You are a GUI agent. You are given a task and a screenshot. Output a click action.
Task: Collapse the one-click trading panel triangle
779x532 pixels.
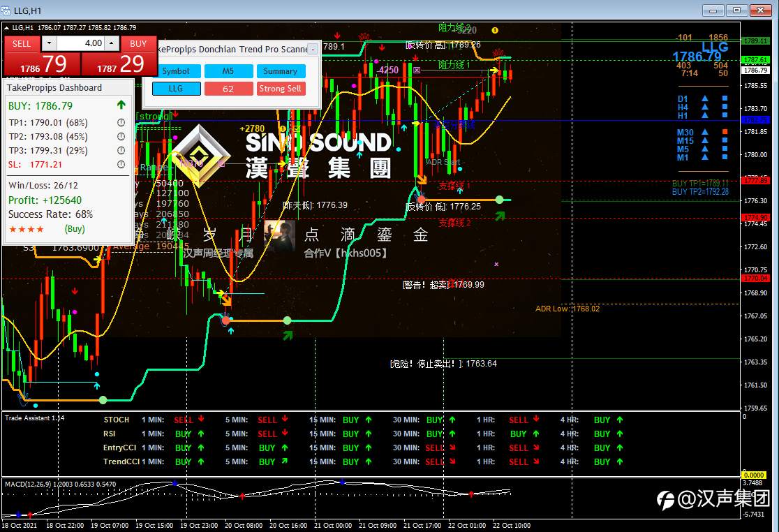point(7,28)
